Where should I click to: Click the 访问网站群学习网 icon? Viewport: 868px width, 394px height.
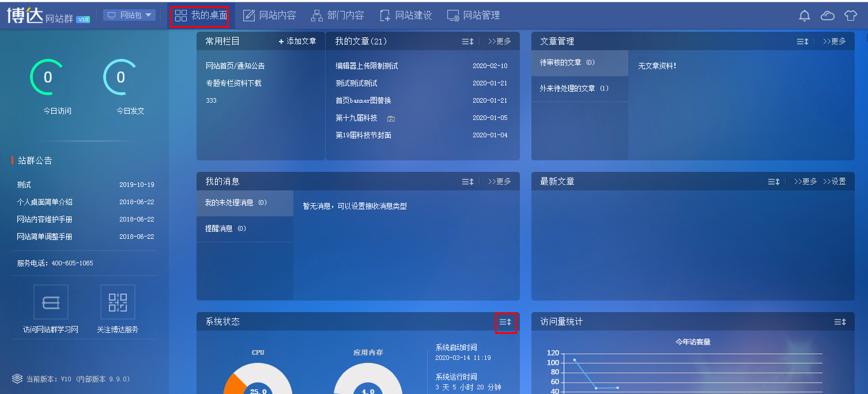(51, 302)
